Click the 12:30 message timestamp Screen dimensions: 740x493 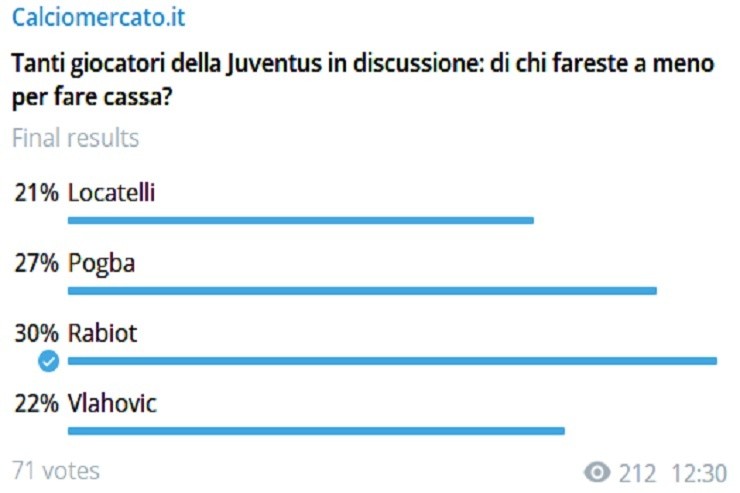coord(699,472)
